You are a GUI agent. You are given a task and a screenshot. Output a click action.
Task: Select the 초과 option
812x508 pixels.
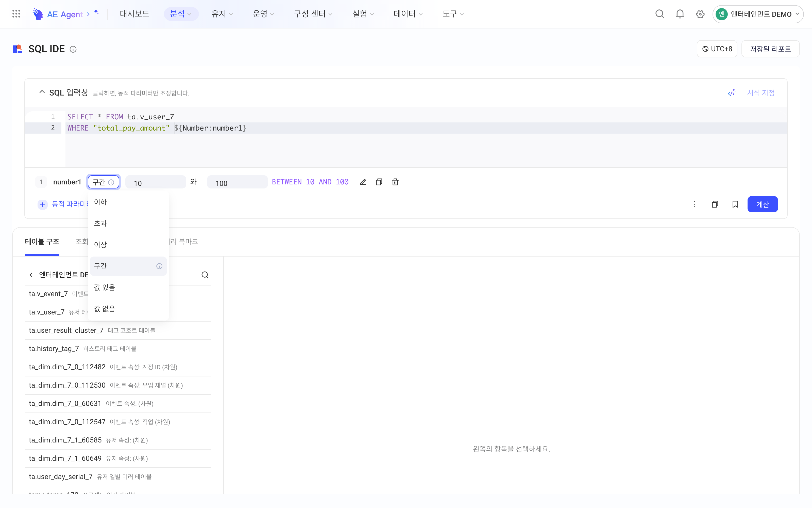pyautogui.click(x=128, y=224)
